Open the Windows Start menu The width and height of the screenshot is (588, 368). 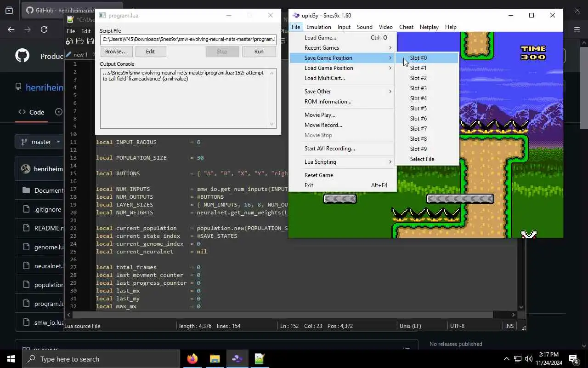11,359
